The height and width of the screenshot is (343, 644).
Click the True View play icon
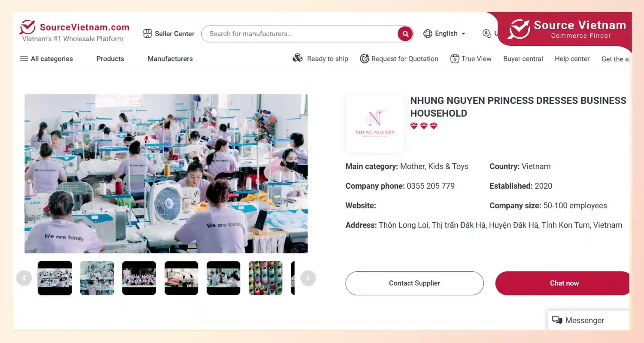click(455, 59)
